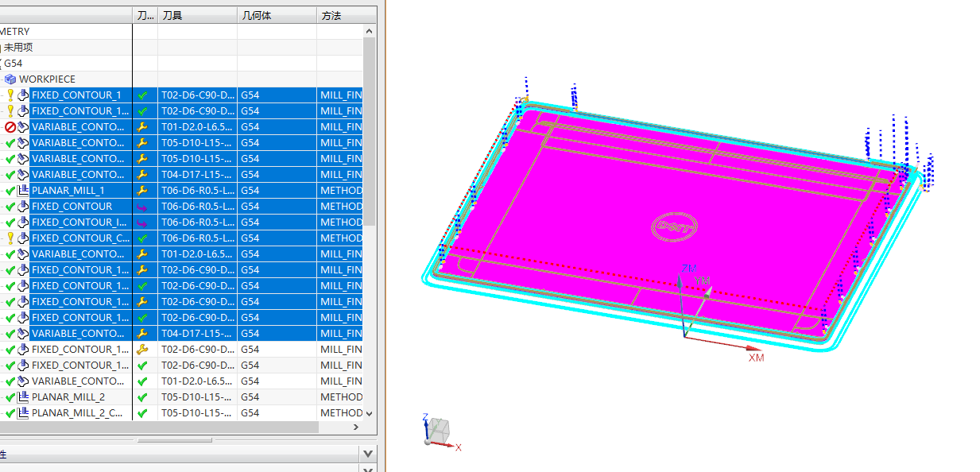
Task: Click the G54 cell in PLANAR_MILL_2_C row
Action: (x=277, y=413)
